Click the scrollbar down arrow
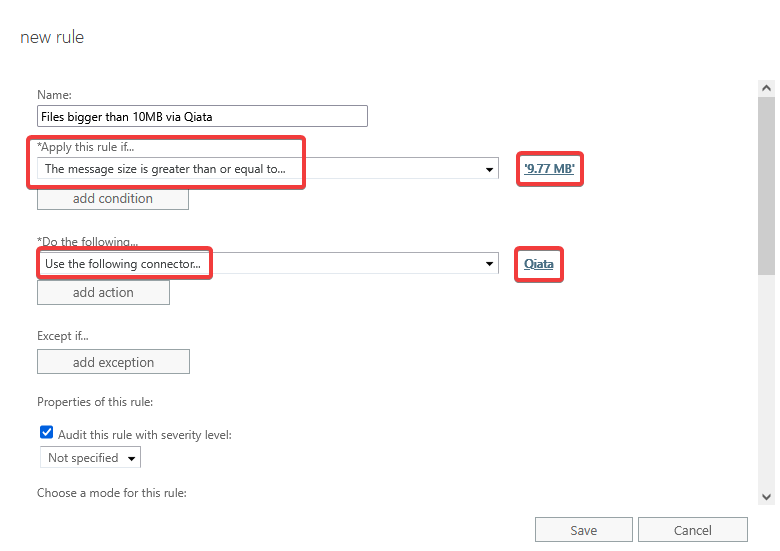Screen dimensions: 780x551 click(x=766, y=496)
